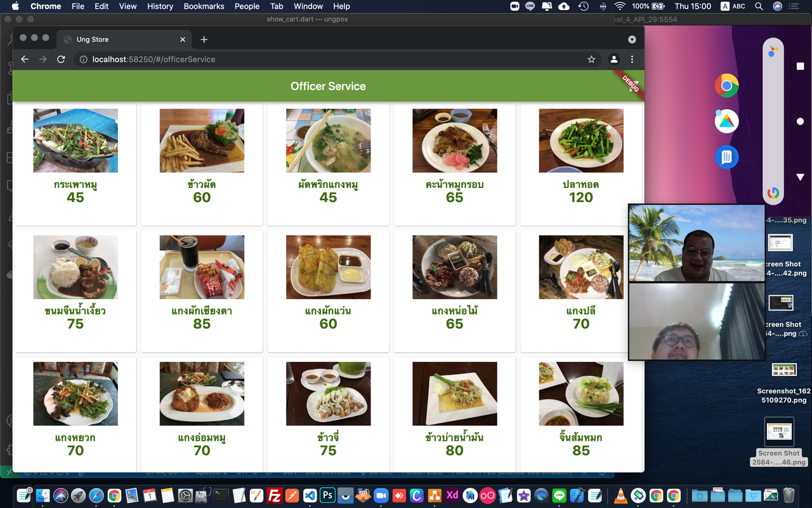Open Photoshop from the Dock
812x508 pixels.
click(328, 495)
